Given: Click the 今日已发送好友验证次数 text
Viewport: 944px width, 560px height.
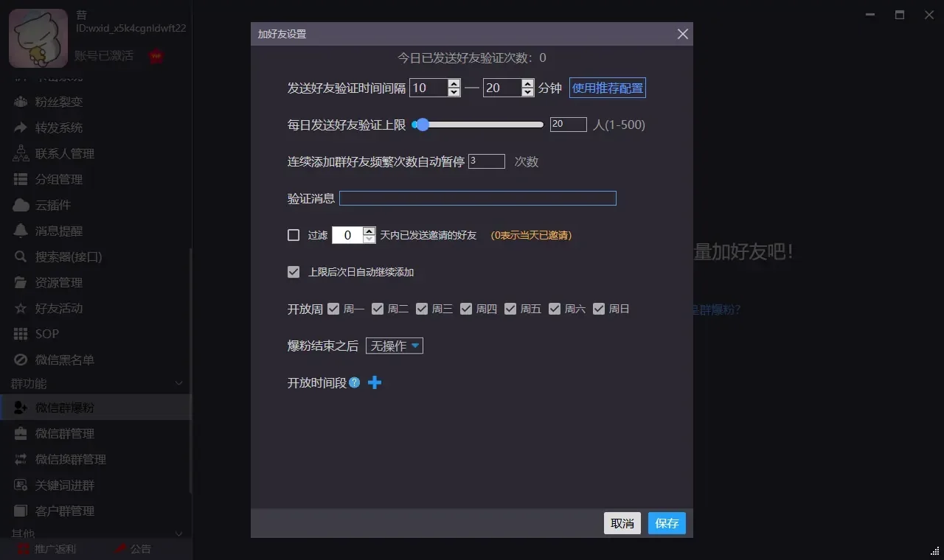Looking at the screenshot, I should (x=472, y=57).
